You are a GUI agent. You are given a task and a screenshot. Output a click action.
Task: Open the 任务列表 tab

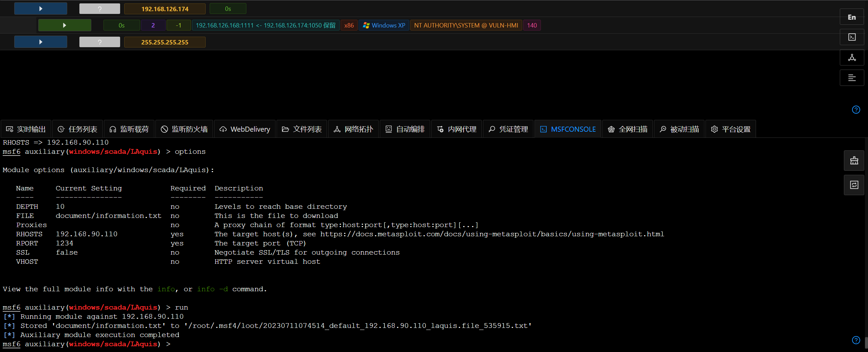[78, 129]
